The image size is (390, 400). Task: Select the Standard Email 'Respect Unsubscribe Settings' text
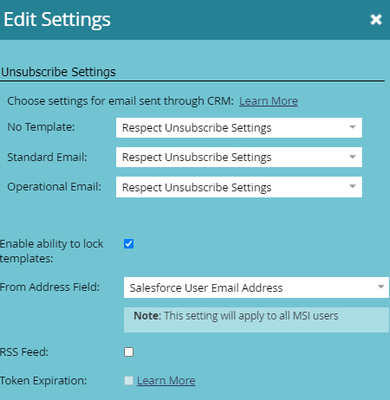tap(197, 157)
